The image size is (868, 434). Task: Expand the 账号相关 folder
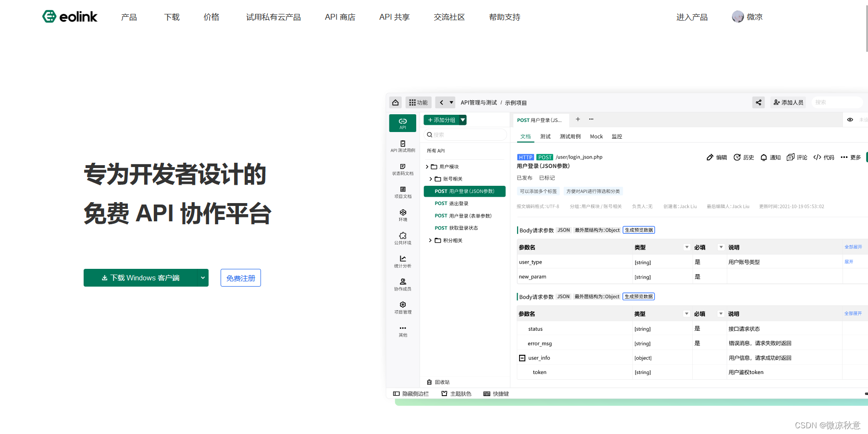click(x=431, y=179)
